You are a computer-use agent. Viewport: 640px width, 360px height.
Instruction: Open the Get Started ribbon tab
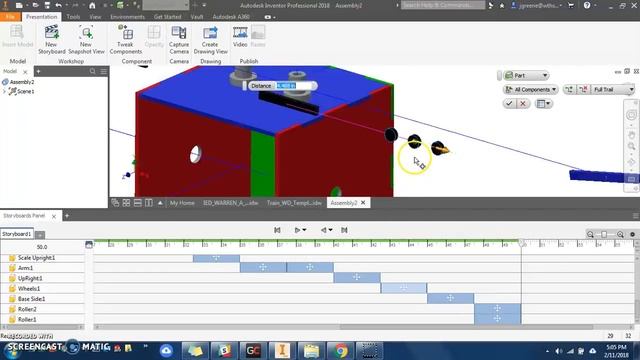point(167,17)
